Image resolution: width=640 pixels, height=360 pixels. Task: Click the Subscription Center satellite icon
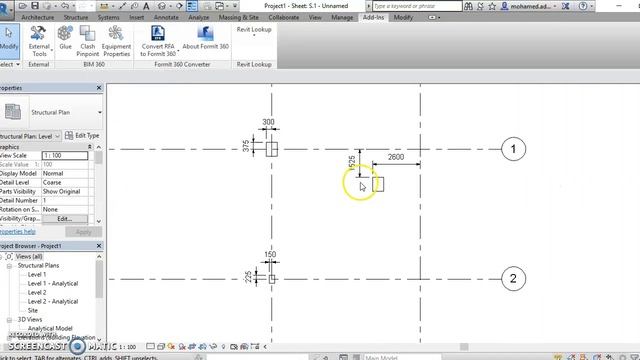coord(480,6)
